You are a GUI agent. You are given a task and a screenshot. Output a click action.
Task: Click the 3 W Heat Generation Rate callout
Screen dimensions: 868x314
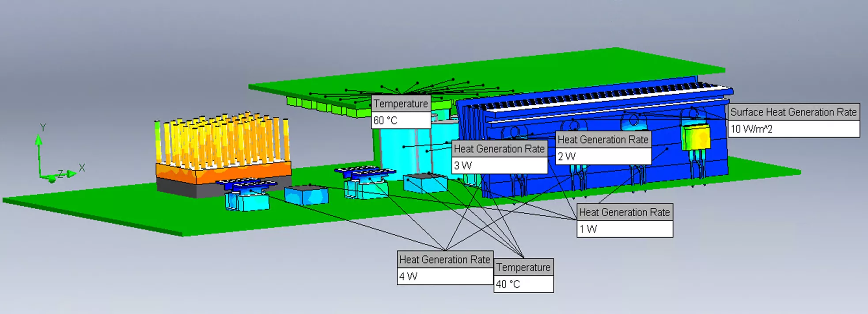pos(500,157)
